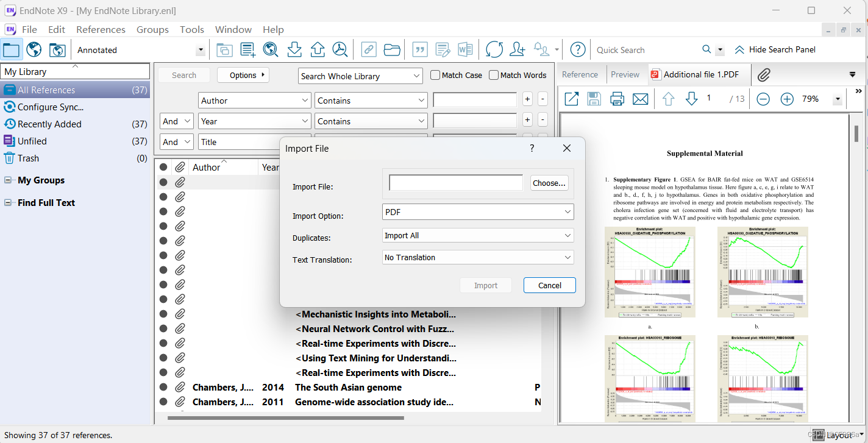Email the PDF via envelope icon
The image size is (868, 443).
pos(640,99)
